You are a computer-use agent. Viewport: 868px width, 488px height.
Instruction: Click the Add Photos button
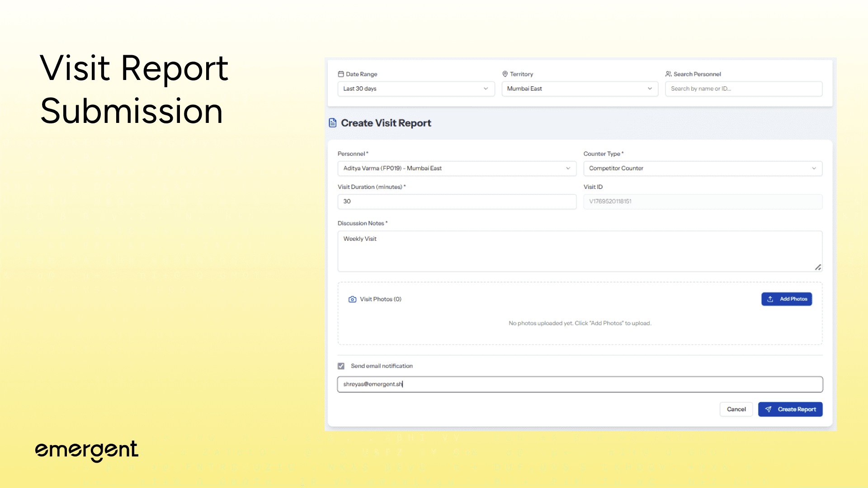[x=787, y=299]
